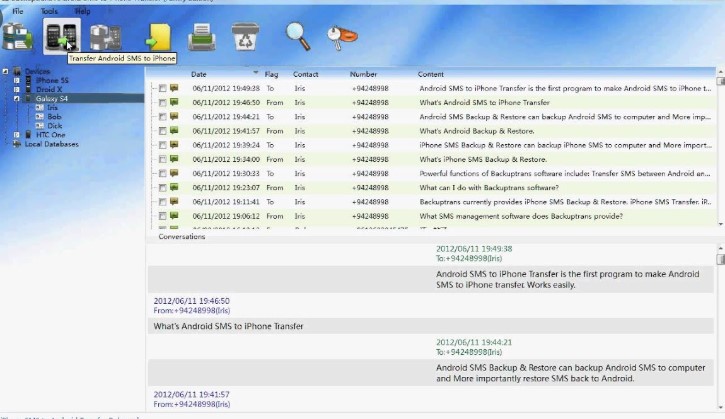
Task: Click message icon in the 19:44:21 row
Action: point(174,117)
